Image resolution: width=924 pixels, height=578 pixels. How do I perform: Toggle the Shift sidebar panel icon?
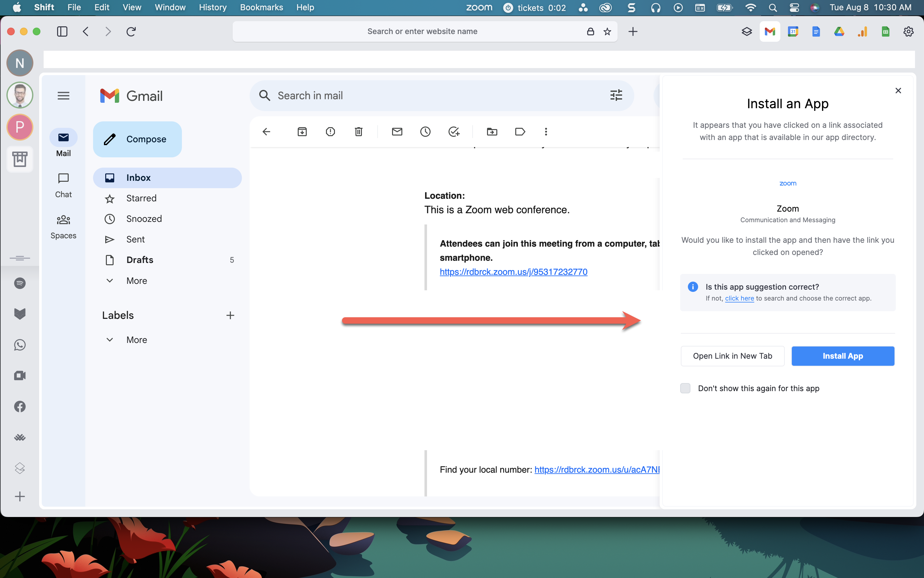[x=62, y=31]
